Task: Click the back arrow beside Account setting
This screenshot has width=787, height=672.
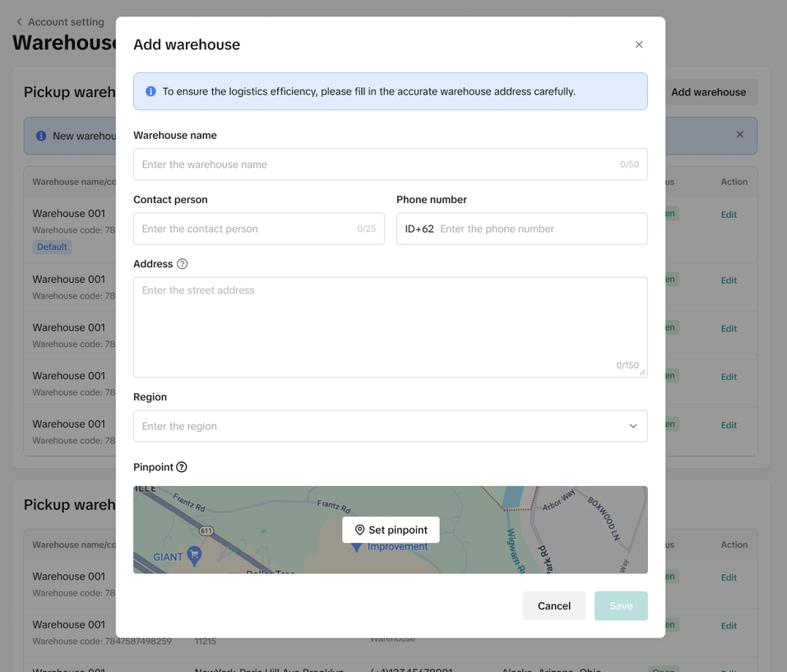Action: click(x=20, y=22)
